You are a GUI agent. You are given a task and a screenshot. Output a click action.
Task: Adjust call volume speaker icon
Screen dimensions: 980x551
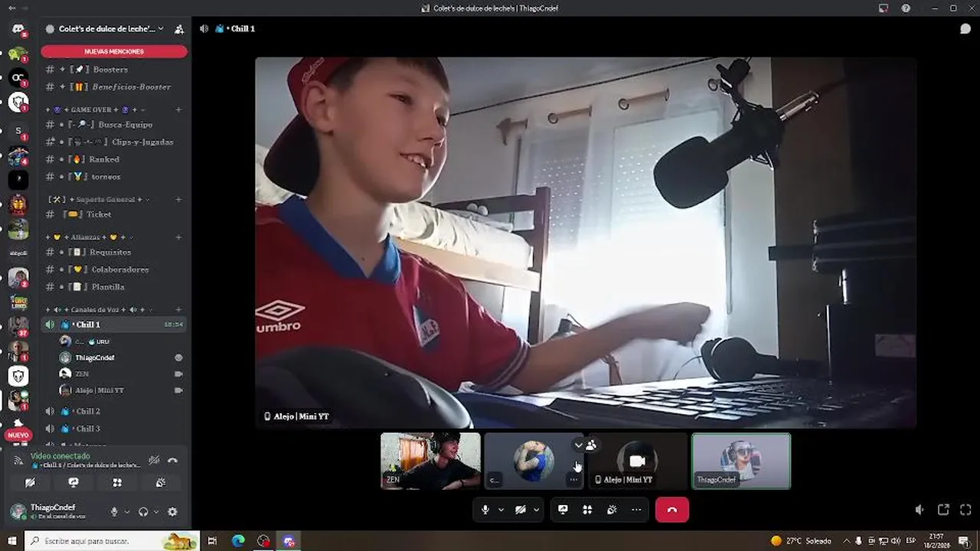[920, 510]
